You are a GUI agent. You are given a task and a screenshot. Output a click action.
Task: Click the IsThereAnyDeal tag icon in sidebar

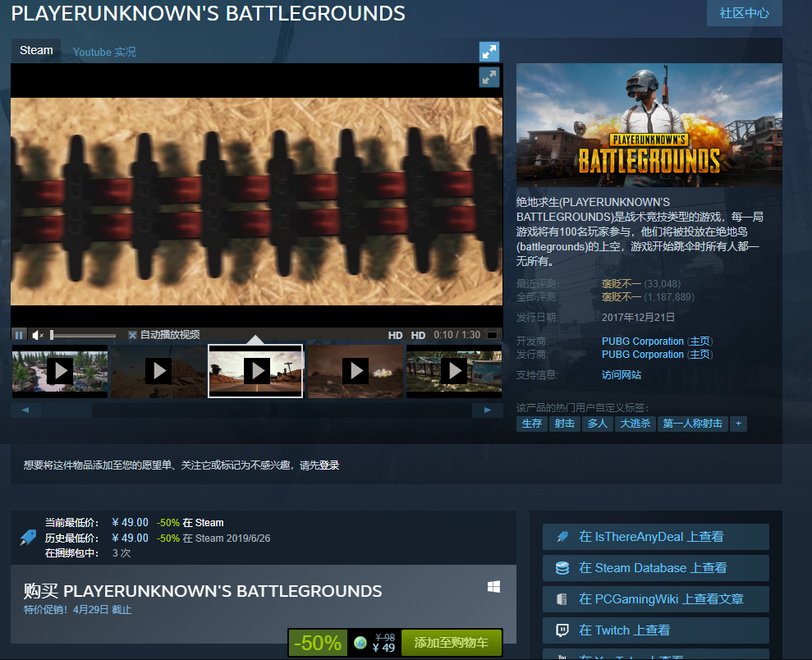coord(562,537)
